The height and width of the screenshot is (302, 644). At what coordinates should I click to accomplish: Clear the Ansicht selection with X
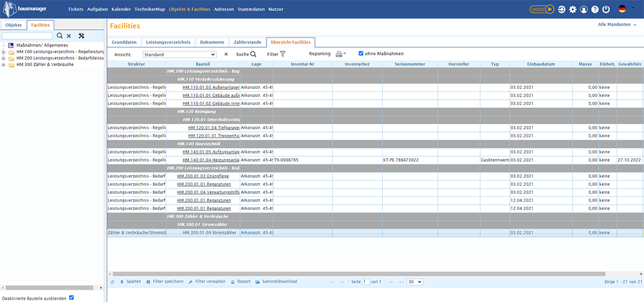[x=226, y=54]
